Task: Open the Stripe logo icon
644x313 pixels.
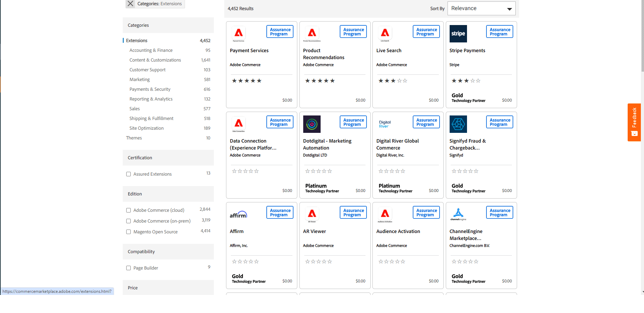Action: [x=458, y=34]
